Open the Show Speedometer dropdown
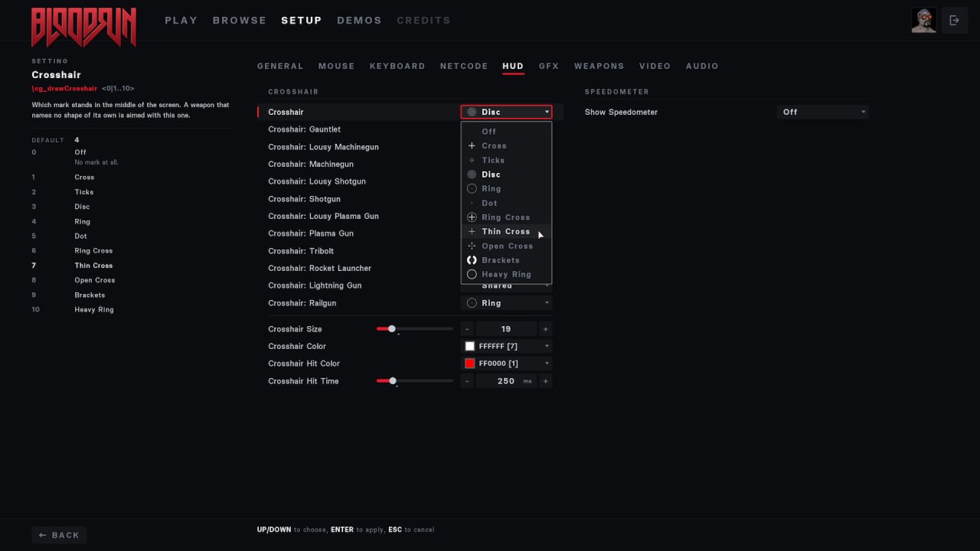The image size is (980, 551). [x=822, y=112]
